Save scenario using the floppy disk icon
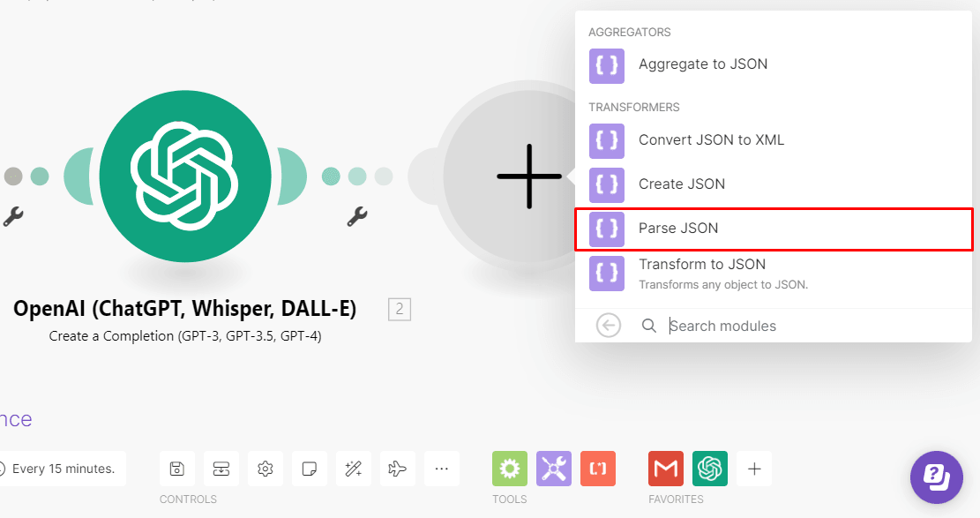Image resolution: width=980 pixels, height=518 pixels. [177, 469]
